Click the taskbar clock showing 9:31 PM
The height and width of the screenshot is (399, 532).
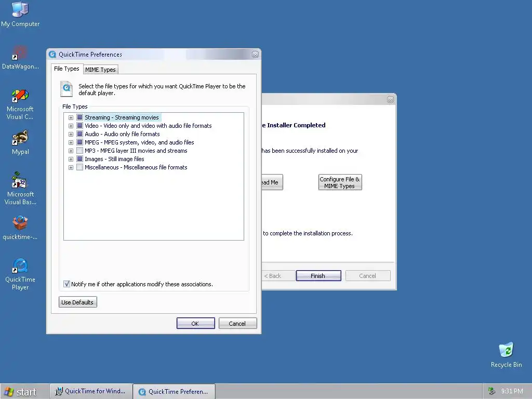(x=512, y=391)
